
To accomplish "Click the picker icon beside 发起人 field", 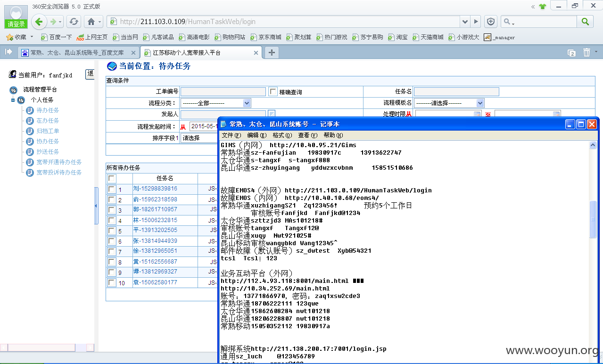I will click(x=272, y=114).
